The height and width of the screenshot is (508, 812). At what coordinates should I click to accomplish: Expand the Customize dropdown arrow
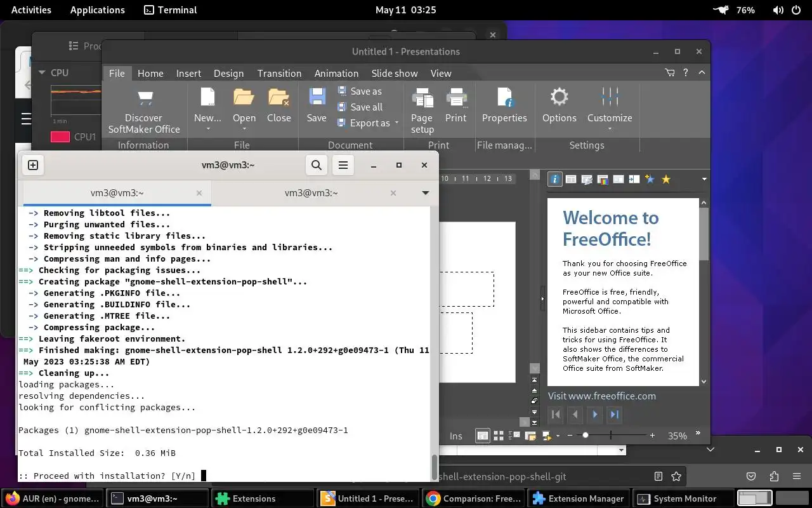(x=610, y=130)
